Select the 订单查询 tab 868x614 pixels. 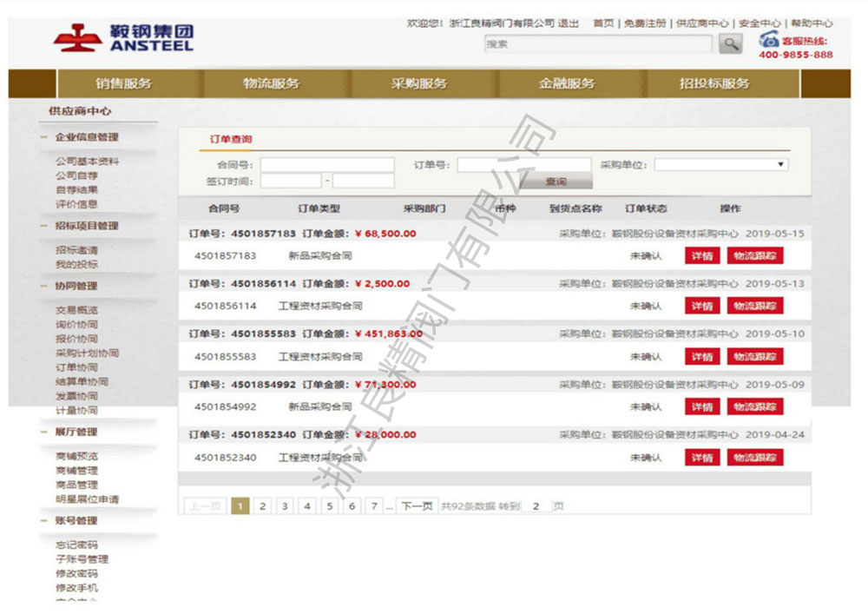[231, 139]
